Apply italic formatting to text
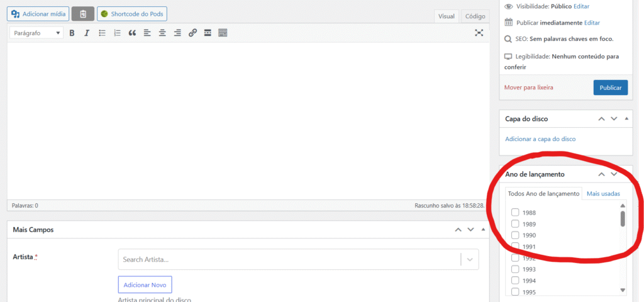The width and height of the screenshot is (644, 302). click(x=87, y=33)
